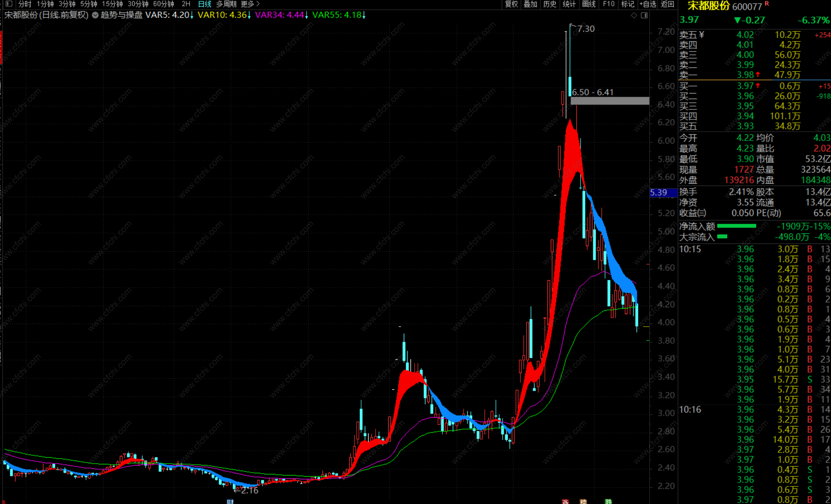Click the red R marker beside 600077
The width and height of the screenshot is (831, 504).
click(767, 4)
